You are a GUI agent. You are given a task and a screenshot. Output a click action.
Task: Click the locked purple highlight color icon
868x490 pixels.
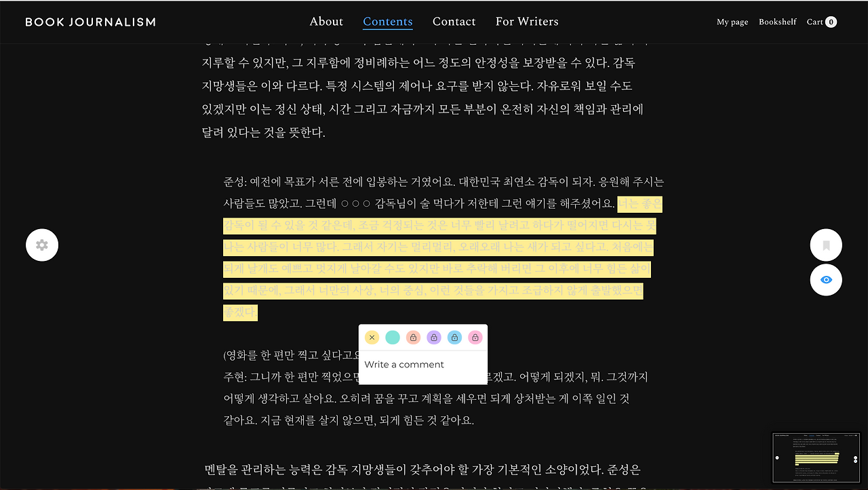[433, 337]
